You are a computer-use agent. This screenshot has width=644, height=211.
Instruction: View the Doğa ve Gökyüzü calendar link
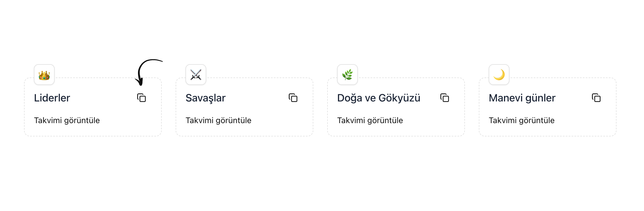(x=370, y=121)
